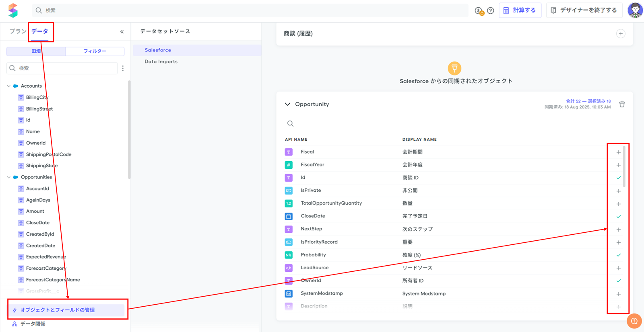
Task: Open the user avatar menu
Action: (x=635, y=10)
